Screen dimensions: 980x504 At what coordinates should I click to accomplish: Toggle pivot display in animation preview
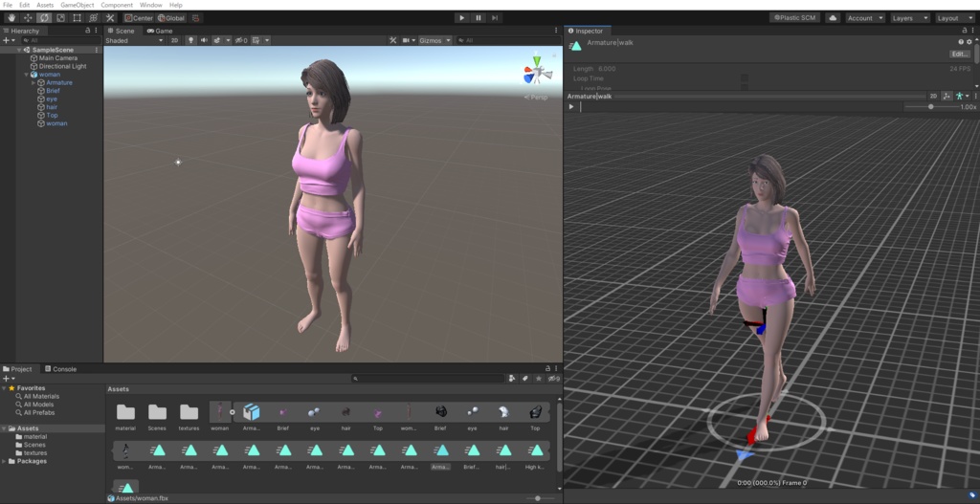coord(947,97)
